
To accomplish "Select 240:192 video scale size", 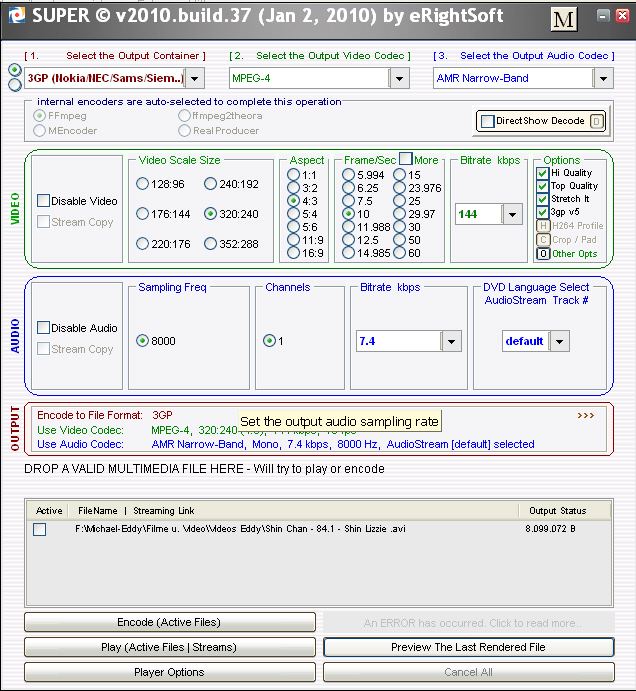I will point(210,184).
